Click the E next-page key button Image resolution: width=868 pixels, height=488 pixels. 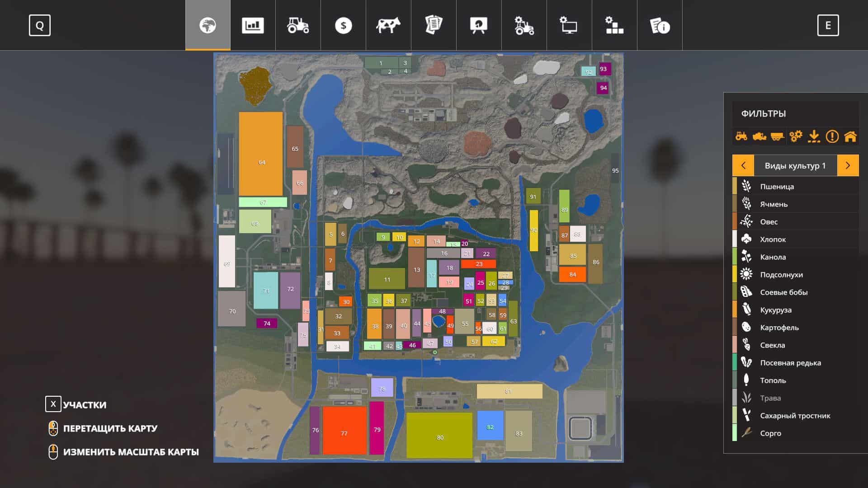828,25
